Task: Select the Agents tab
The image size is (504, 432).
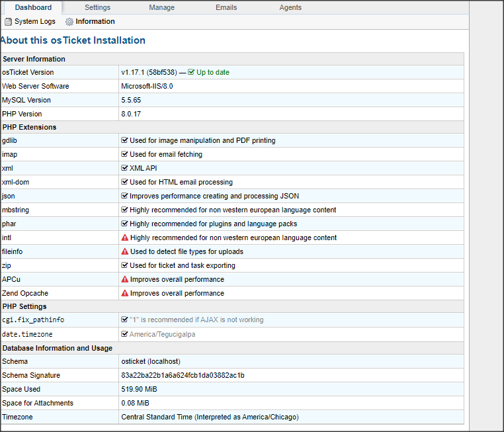Action: (x=290, y=7)
